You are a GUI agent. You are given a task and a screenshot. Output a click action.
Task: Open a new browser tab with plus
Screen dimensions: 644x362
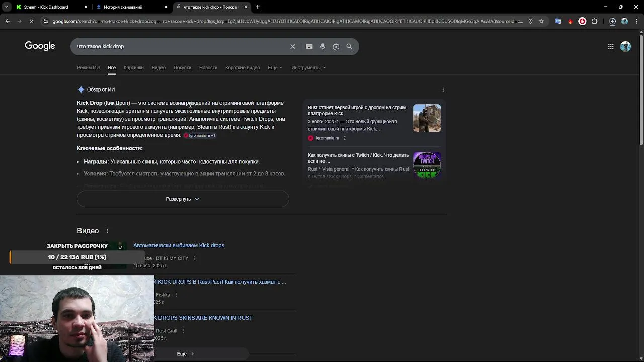258,7
